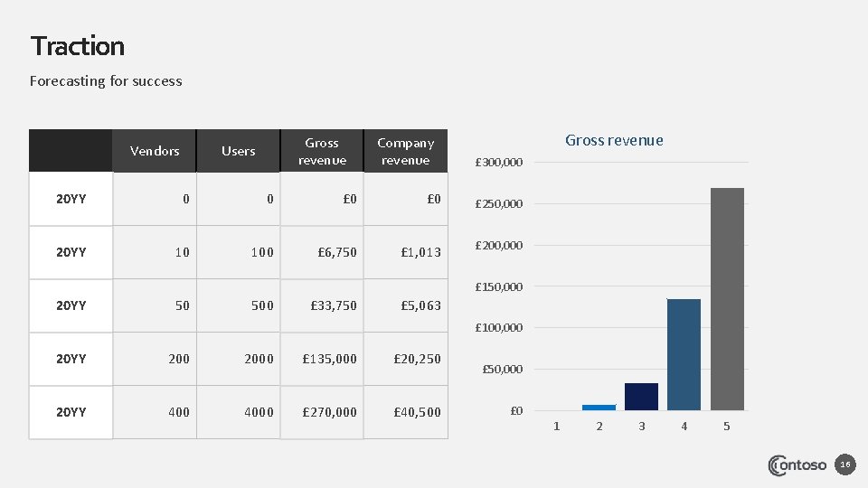Select the £270,000 table cell
Screen dimensions: 868x488
click(x=329, y=412)
